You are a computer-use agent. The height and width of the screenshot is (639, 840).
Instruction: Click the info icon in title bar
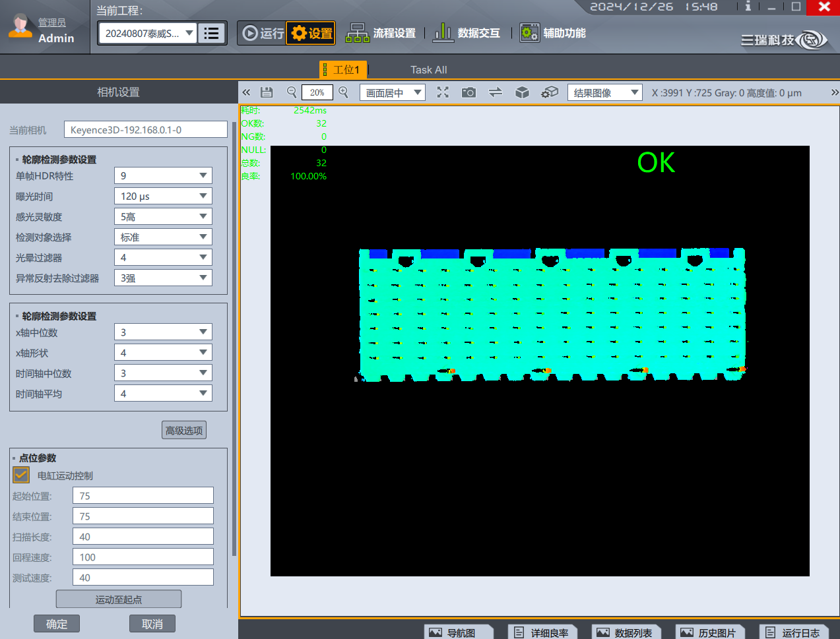point(748,7)
